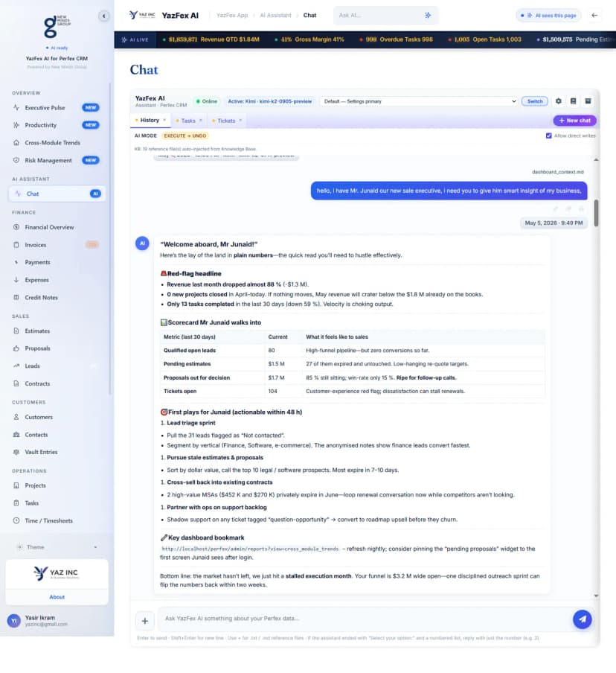Viewport: 616px width, 673px height.
Task: Open Credit Notes
Action: click(x=56, y=298)
